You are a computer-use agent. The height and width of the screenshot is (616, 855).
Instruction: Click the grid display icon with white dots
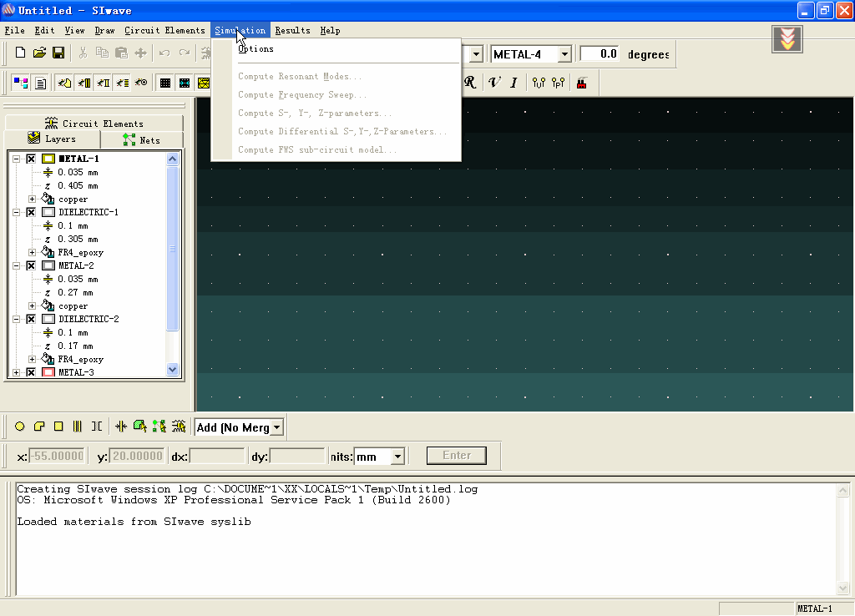point(164,83)
